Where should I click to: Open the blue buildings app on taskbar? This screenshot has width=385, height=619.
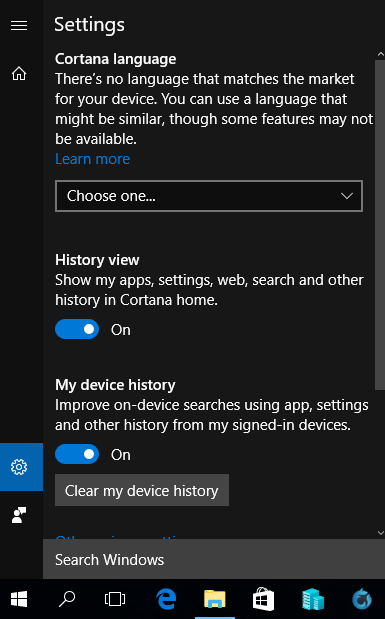[312, 599]
